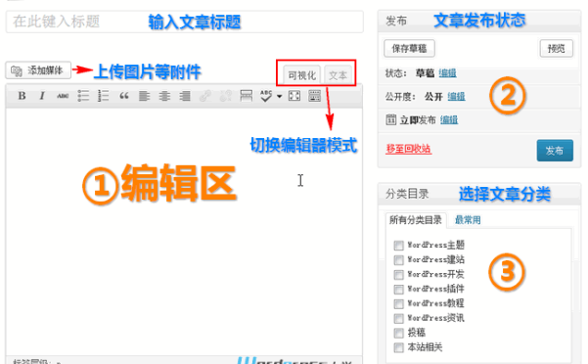Check the 投稿 category
Viewport: 588px width, 364px height.
tap(398, 333)
